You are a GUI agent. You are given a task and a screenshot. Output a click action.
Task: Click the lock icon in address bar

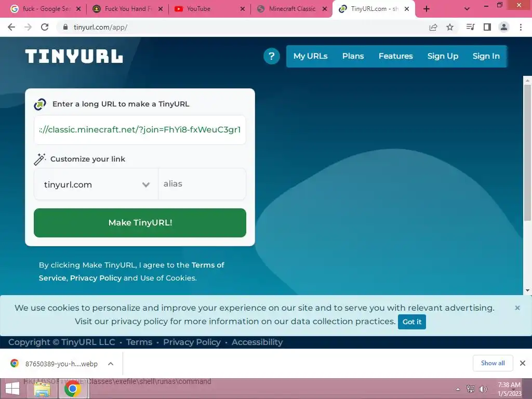[x=65, y=27]
